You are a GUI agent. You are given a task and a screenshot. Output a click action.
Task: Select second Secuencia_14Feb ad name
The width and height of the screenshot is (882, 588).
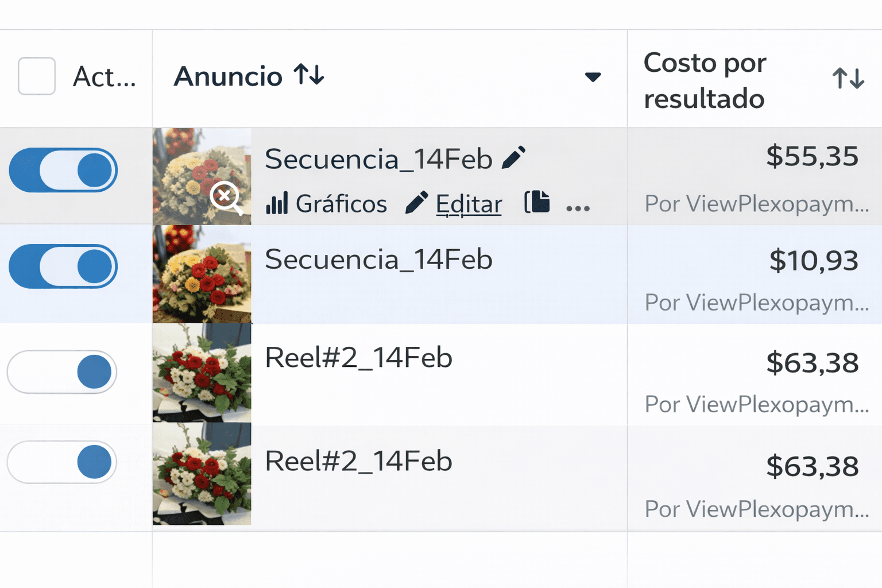pos(378,260)
